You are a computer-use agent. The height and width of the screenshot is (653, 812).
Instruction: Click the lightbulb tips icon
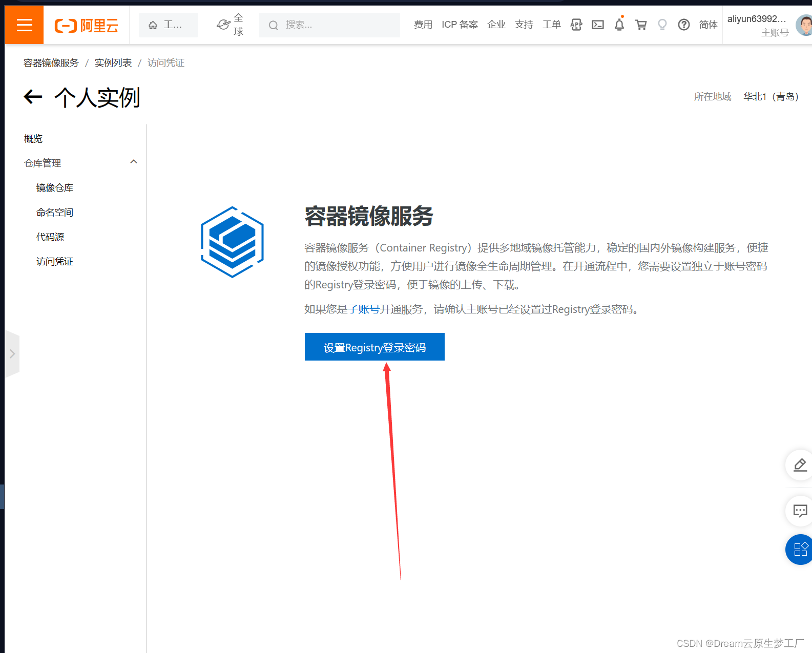(662, 25)
